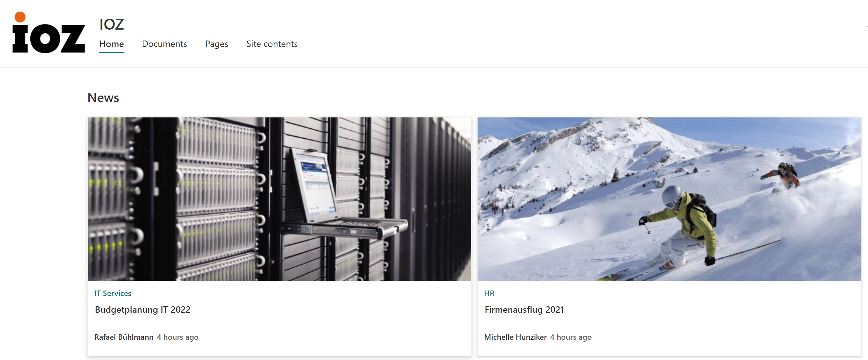
Task: Open the Firmenausflug 2021 article
Action: pos(524,309)
